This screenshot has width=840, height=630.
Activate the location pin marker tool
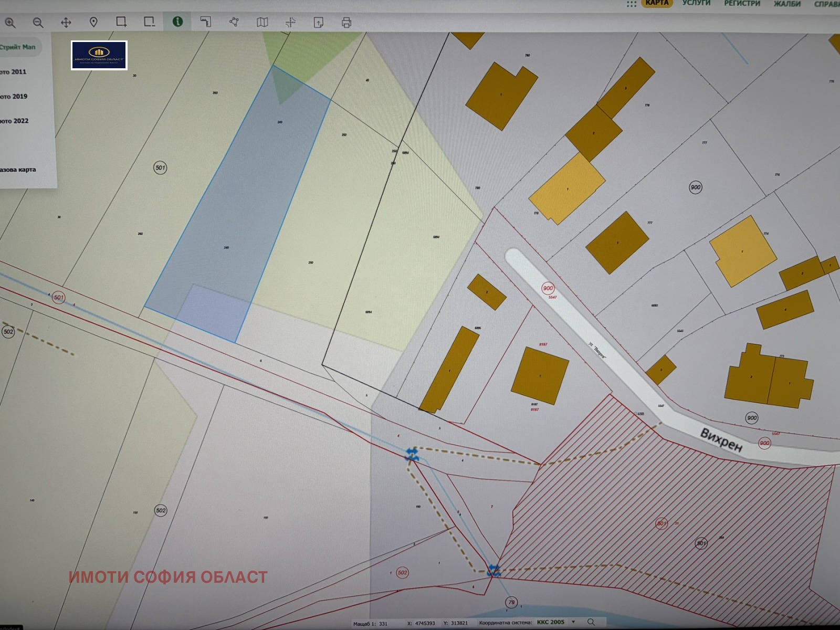tap(93, 22)
